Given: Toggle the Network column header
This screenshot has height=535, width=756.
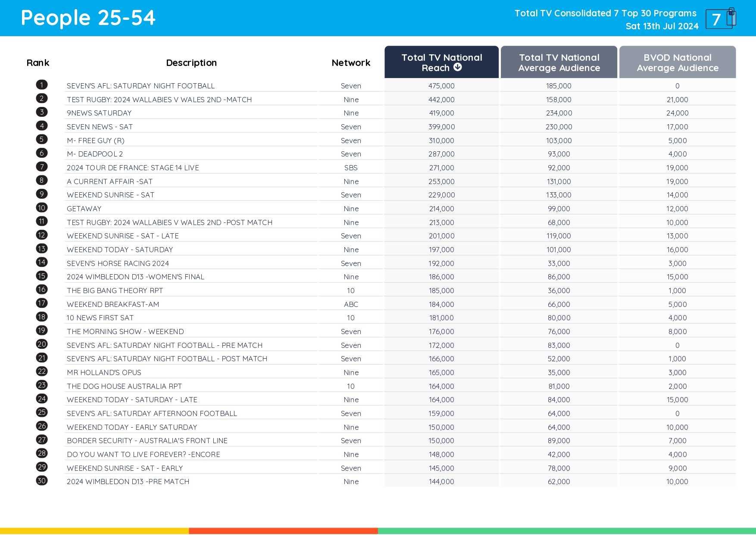Looking at the screenshot, I should coord(350,63).
